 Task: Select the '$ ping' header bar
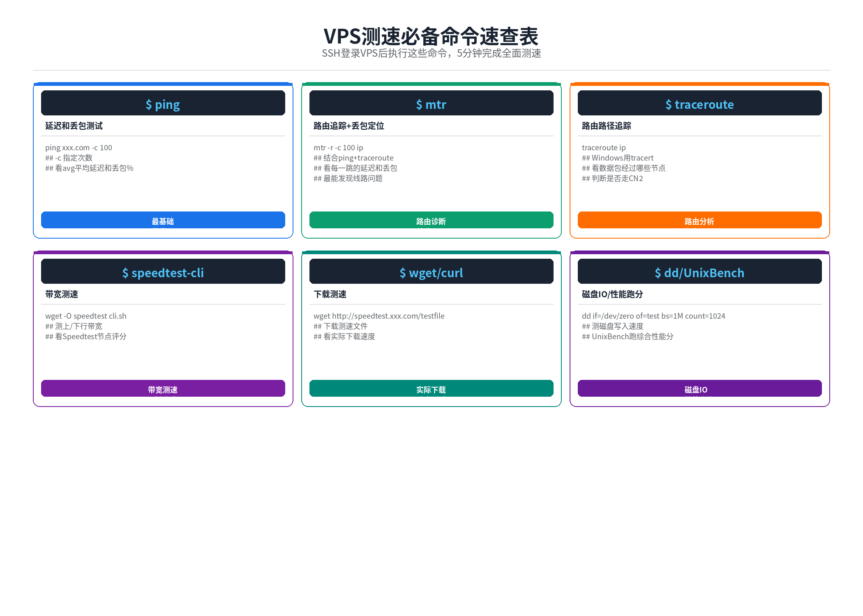163,103
